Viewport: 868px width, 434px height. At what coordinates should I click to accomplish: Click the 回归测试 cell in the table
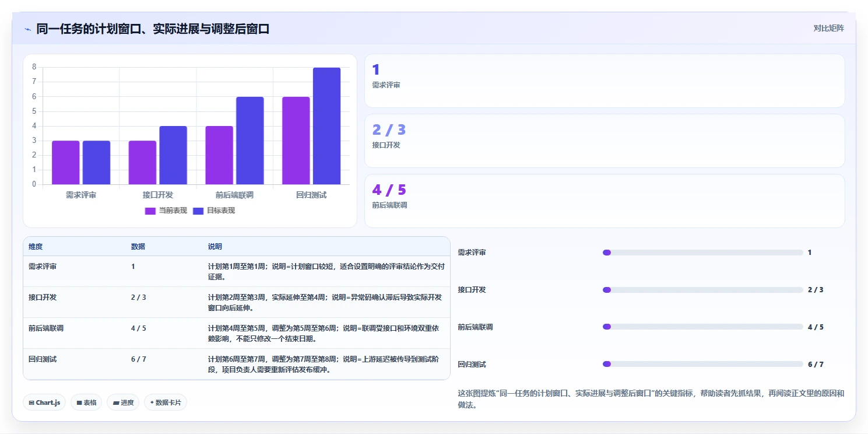tap(43, 359)
